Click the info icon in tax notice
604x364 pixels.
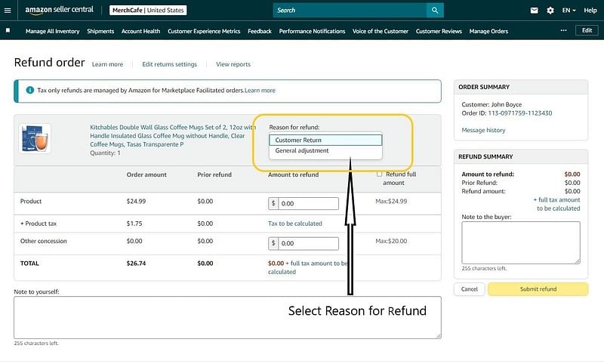pyautogui.click(x=29, y=90)
